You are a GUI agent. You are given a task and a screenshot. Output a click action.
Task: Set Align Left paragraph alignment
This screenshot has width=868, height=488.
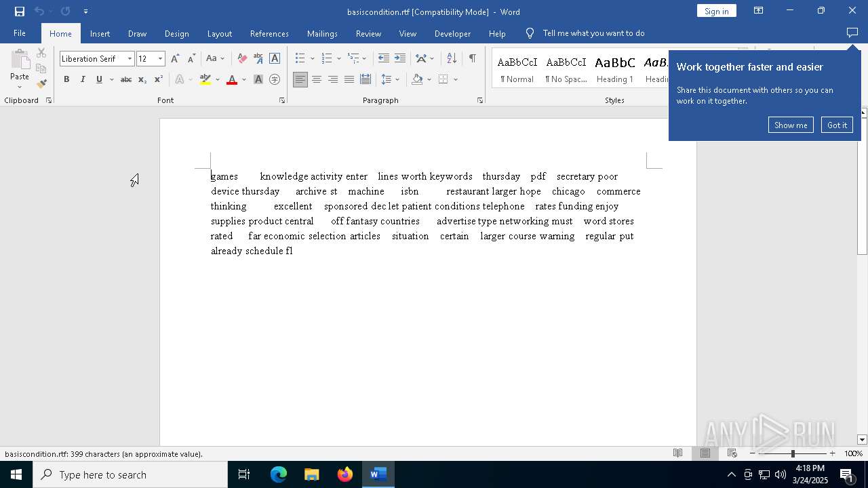[300, 80]
